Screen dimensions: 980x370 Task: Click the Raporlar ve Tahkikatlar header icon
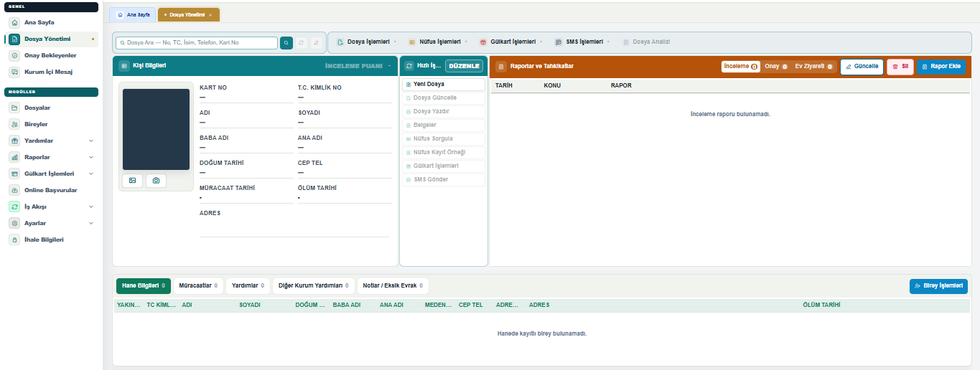[501, 66]
